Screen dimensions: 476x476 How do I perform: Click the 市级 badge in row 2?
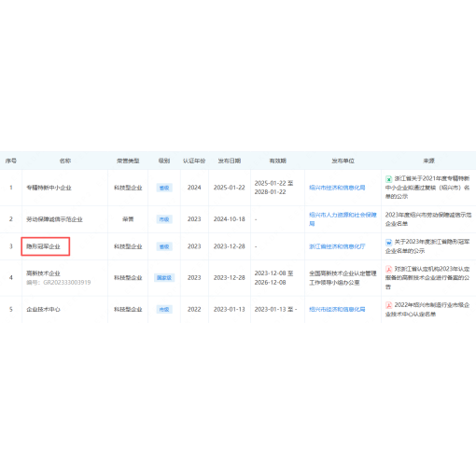pyautogui.click(x=164, y=219)
